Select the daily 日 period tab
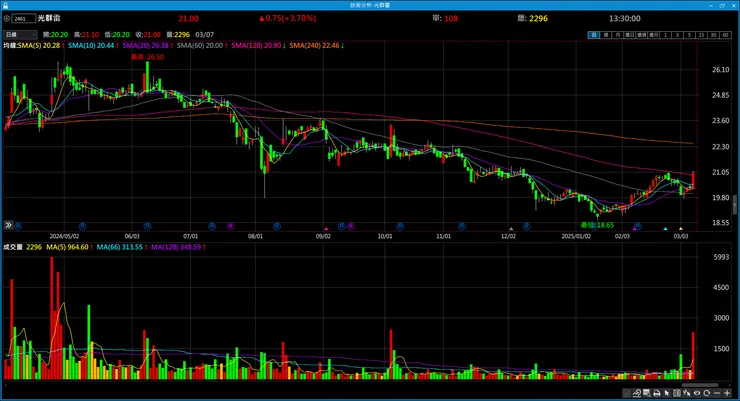Viewport: 740px width, 401px height. [x=594, y=35]
